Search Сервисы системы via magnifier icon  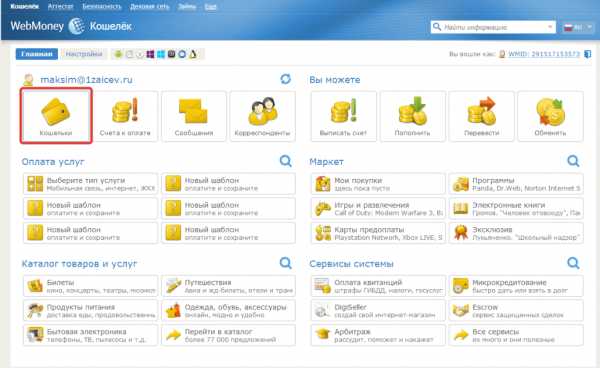click(573, 263)
